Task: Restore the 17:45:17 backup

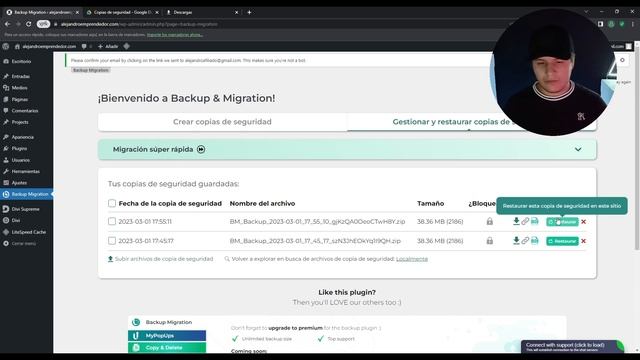Action: tap(562, 241)
